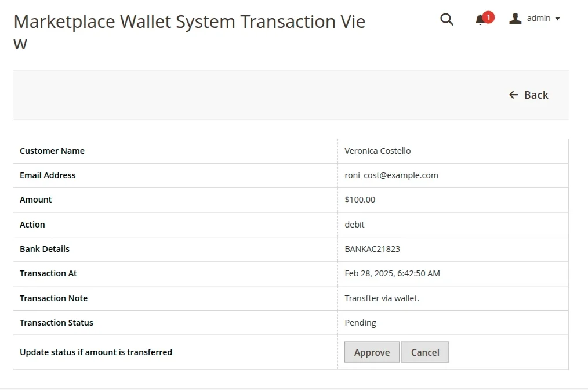Viewport: 588px width, 390px height.
Task: Cancel the wallet transaction
Action: (x=425, y=352)
